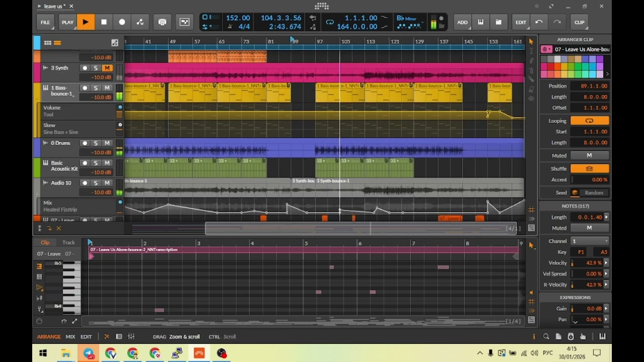Toggle arranger snap grid icon
The width and height of the screenshot is (644, 362).
(531, 210)
